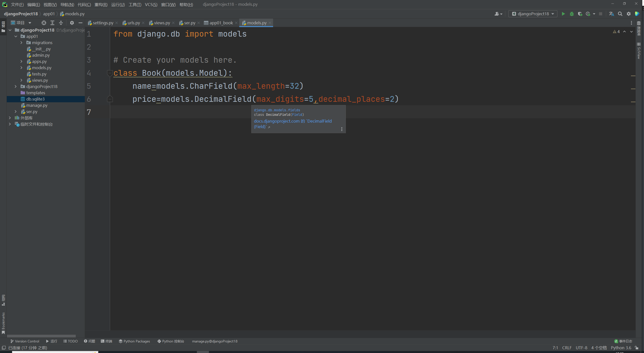Toggle code folding for class Book
Image resolution: width=644 pixels, height=353 pixels.
[110, 73]
